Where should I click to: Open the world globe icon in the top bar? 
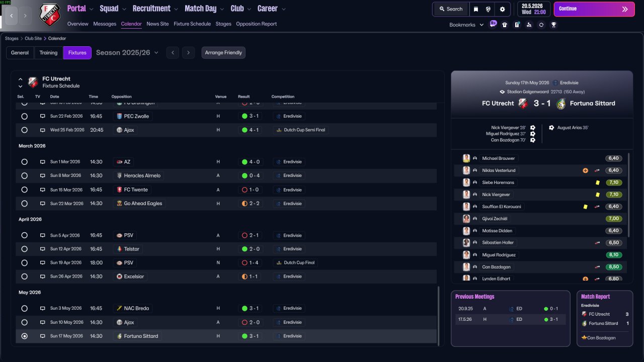coord(488,9)
